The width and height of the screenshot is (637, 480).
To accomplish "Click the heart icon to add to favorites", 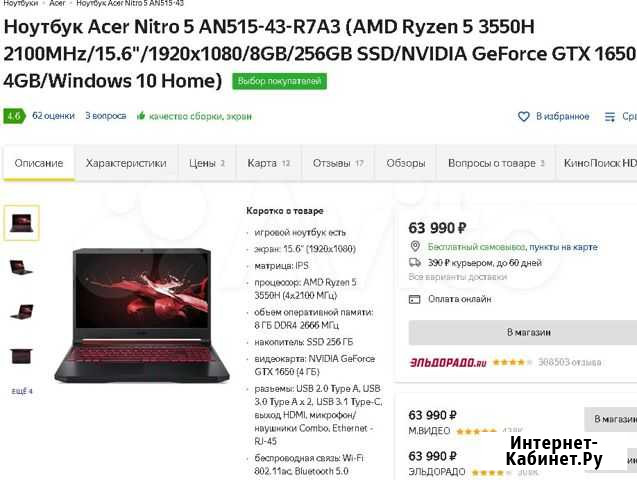I will [524, 117].
